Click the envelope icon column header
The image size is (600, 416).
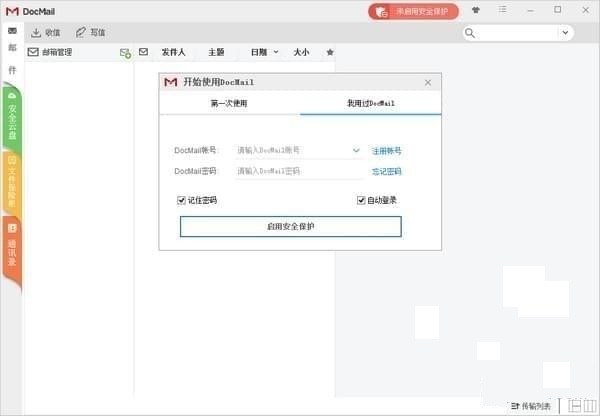coord(143,52)
